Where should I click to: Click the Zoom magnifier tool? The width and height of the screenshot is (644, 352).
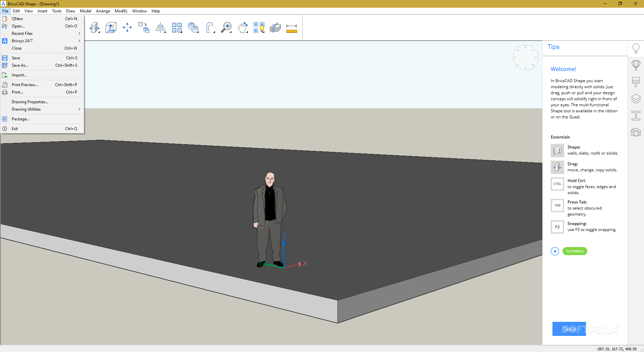(x=226, y=27)
